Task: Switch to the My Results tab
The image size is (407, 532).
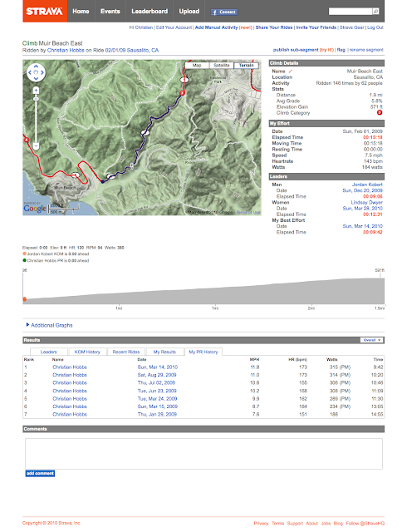Action: [164, 352]
